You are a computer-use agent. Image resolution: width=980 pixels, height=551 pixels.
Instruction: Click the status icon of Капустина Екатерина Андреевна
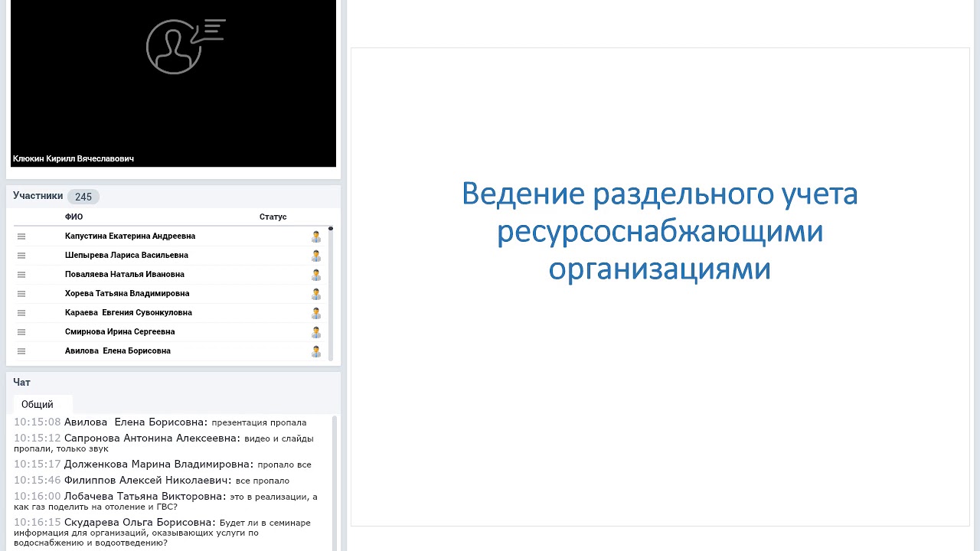[315, 236]
